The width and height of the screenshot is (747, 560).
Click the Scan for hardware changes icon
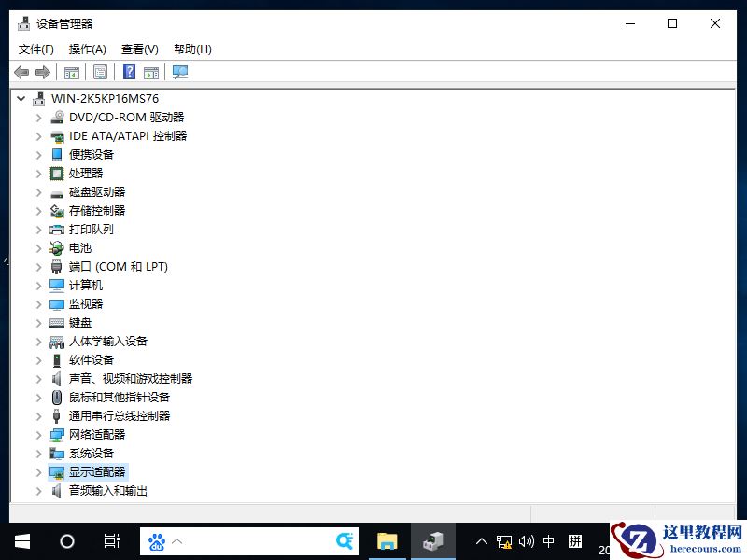pyautogui.click(x=179, y=72)
